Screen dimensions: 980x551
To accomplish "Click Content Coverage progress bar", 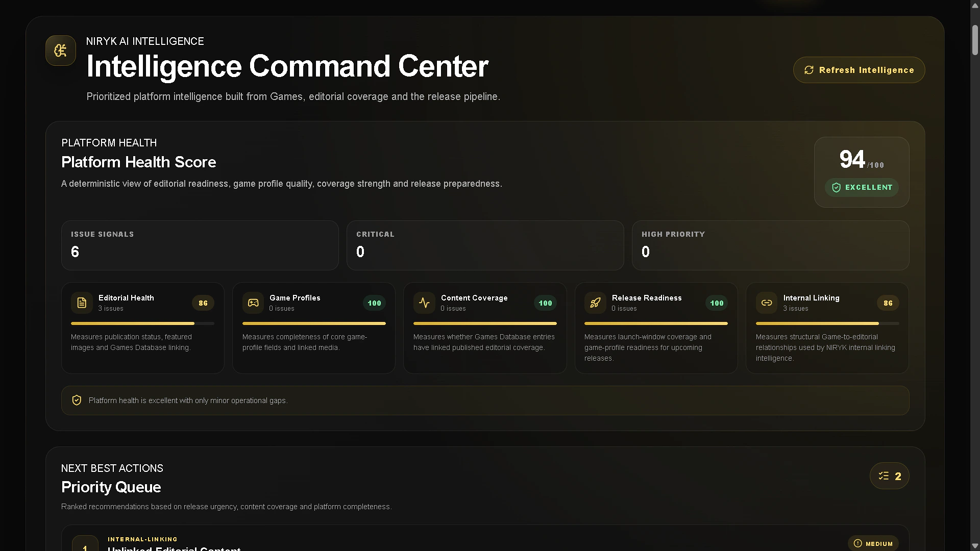I will point(485,323).
